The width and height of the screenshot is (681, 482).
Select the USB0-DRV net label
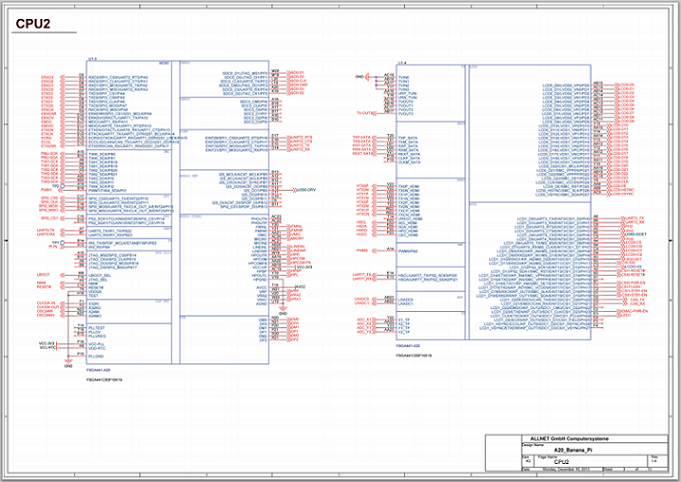coord(306,190)
